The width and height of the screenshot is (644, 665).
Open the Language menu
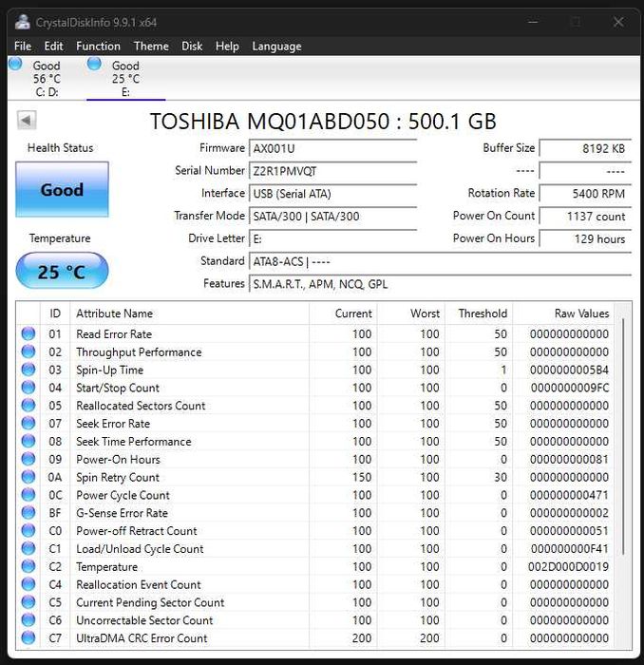[x=276, y=47]
